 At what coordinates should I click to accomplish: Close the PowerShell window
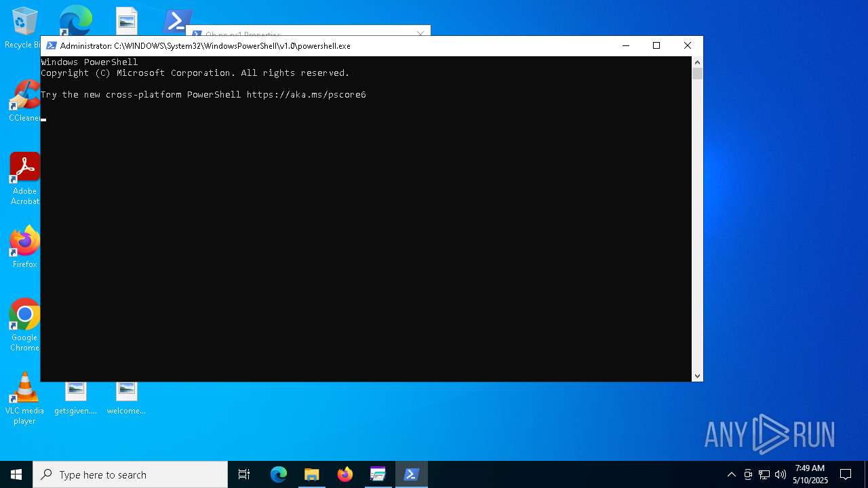[x=688, y=46]
